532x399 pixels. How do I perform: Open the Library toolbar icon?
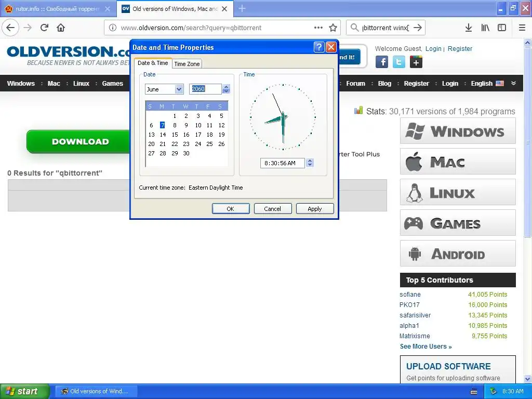(485, 28)
